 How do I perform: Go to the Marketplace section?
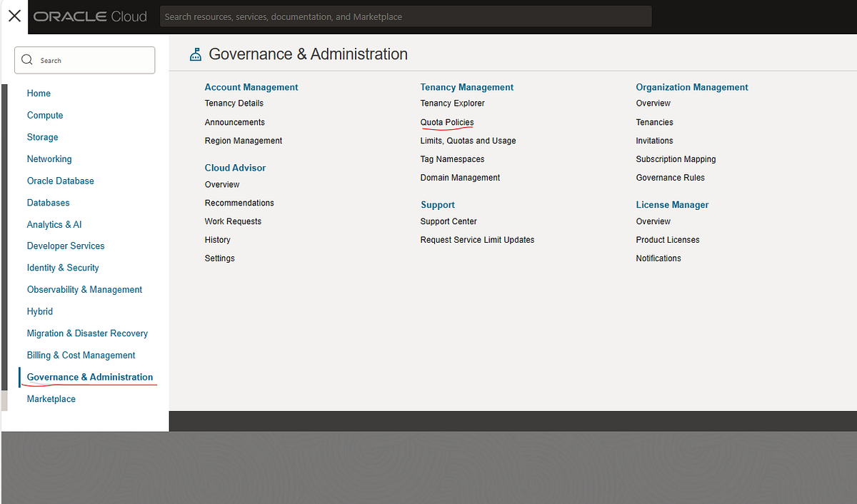51,398
